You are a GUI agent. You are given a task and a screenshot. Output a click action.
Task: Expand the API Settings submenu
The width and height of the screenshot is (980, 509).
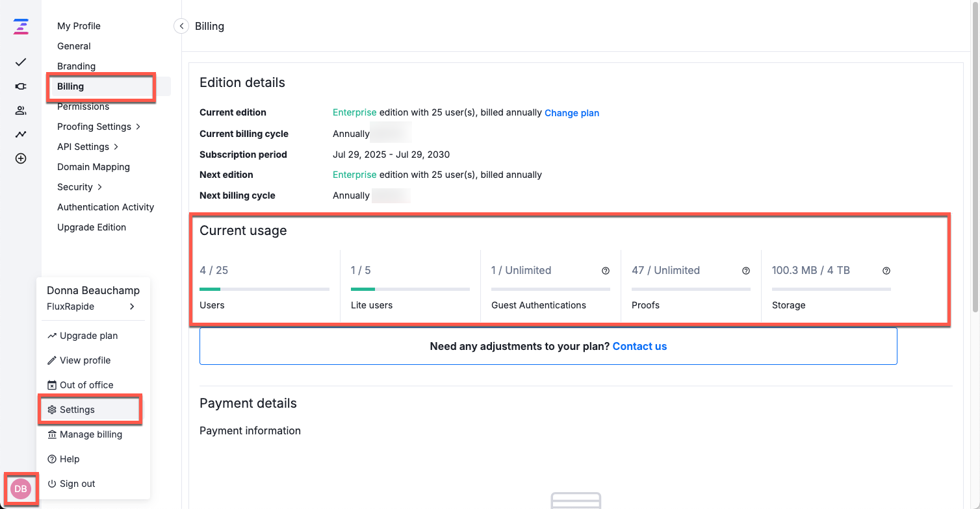88,147
